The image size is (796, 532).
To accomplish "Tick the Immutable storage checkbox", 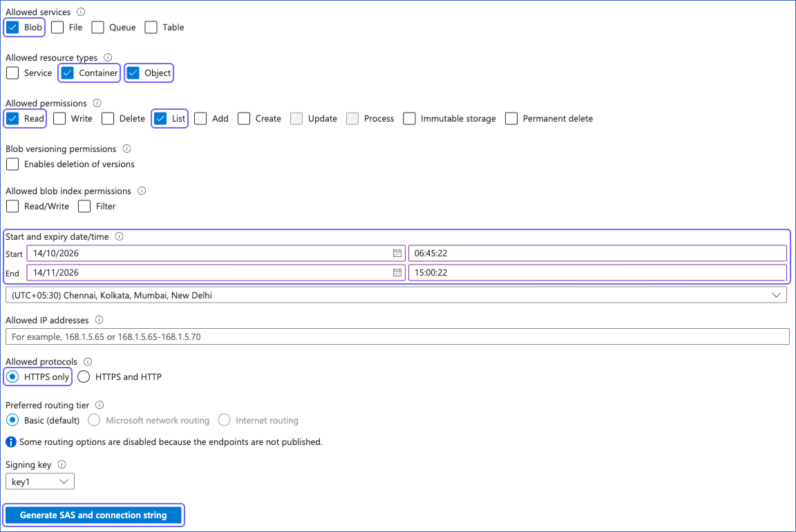I will [x=409, y=119].
